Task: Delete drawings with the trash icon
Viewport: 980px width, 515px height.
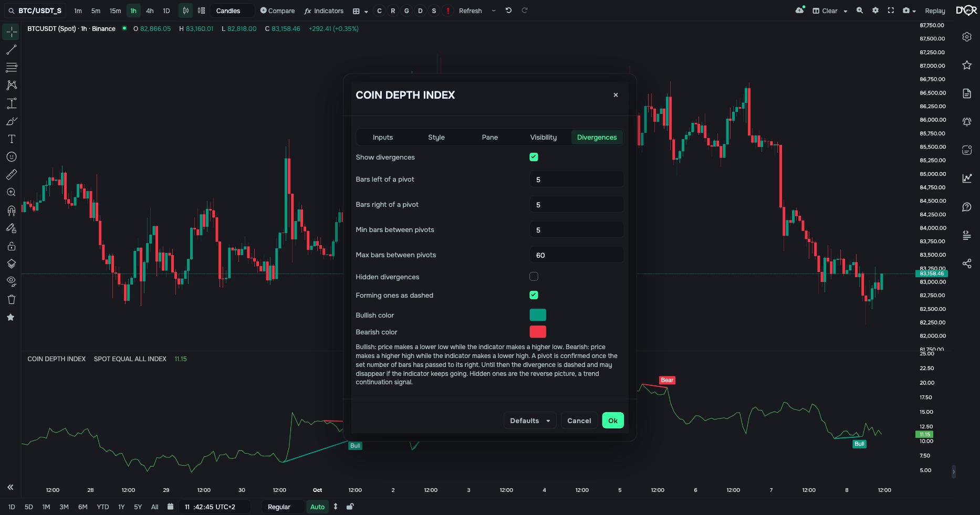Action: pos(11,300)
